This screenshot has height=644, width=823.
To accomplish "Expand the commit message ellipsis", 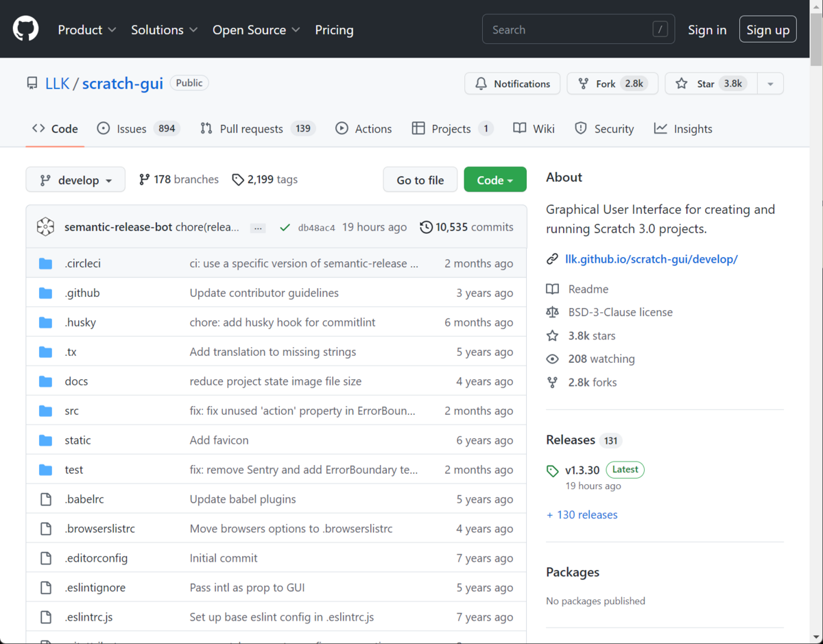I will [x=258, y=228].
